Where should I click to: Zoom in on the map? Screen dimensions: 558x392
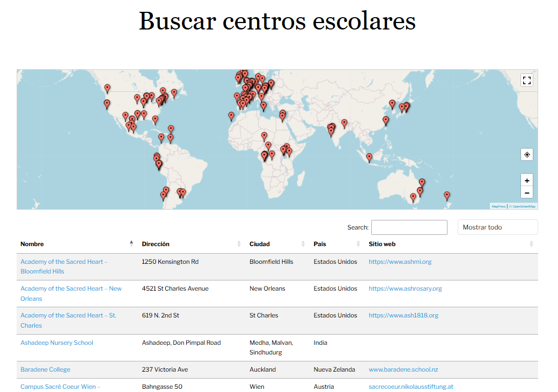526,181
